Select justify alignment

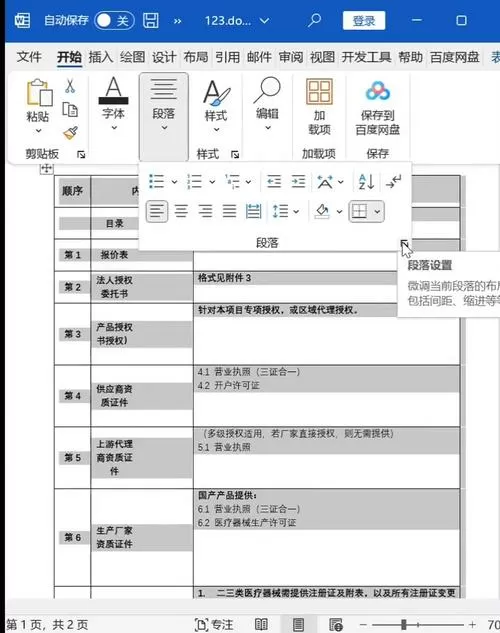[x=229, y=211]
